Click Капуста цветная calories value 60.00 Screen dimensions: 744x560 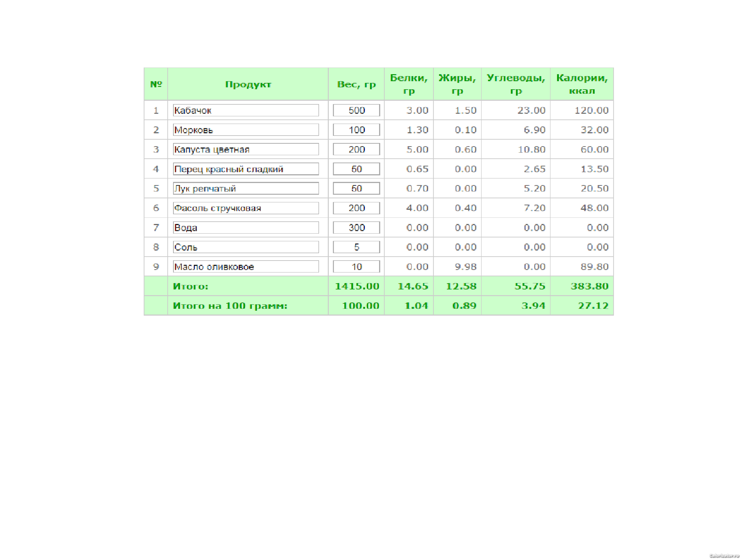(595, 149)
